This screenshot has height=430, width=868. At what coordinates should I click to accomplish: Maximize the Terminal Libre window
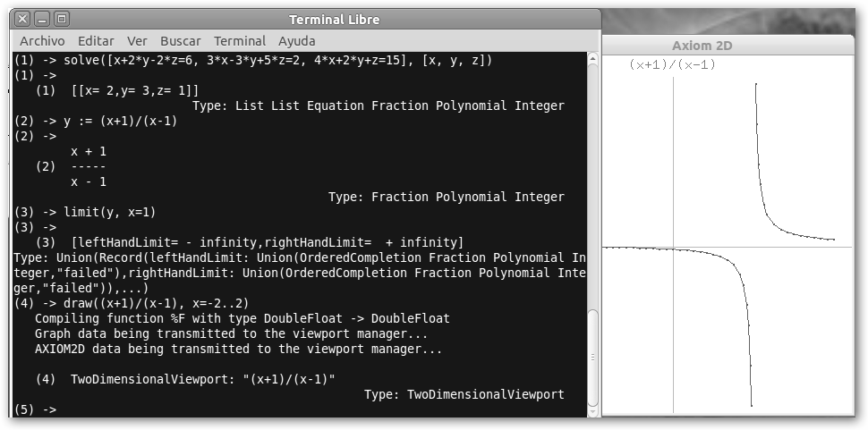click(61, 19)
